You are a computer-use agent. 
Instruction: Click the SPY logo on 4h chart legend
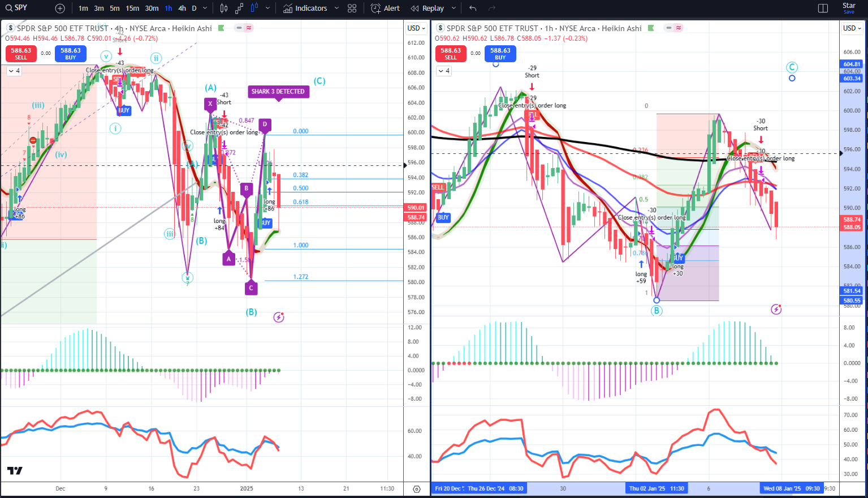pos(10,28)
